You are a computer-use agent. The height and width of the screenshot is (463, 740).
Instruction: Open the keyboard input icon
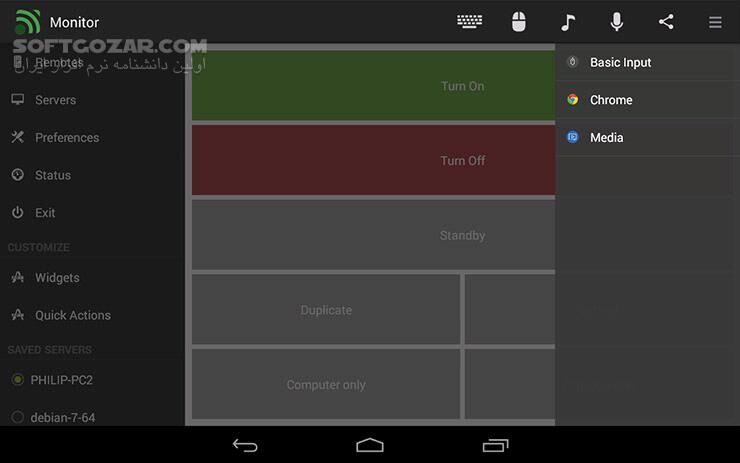pos(470,22)
